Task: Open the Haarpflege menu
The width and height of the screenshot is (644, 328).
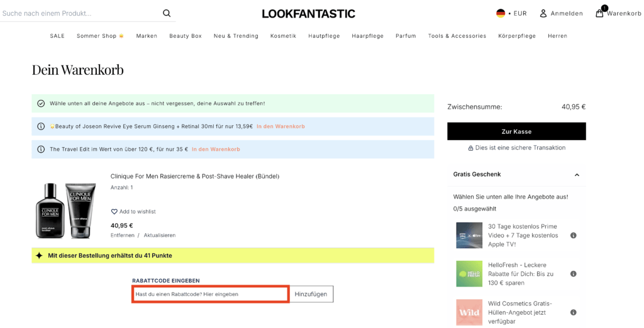Action: coord(367,36)
